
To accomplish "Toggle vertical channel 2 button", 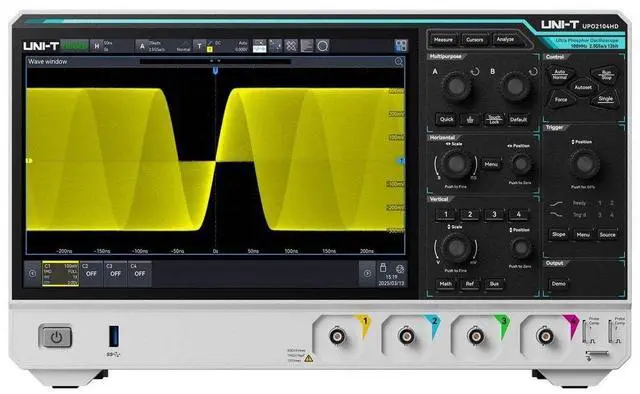I will point(470,214).
